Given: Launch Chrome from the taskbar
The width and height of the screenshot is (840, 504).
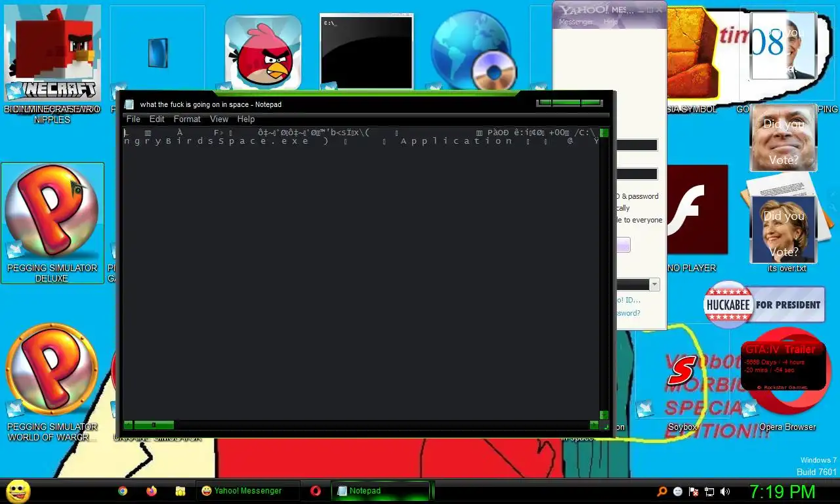Looking at the screenshot, I should (122, 490).
